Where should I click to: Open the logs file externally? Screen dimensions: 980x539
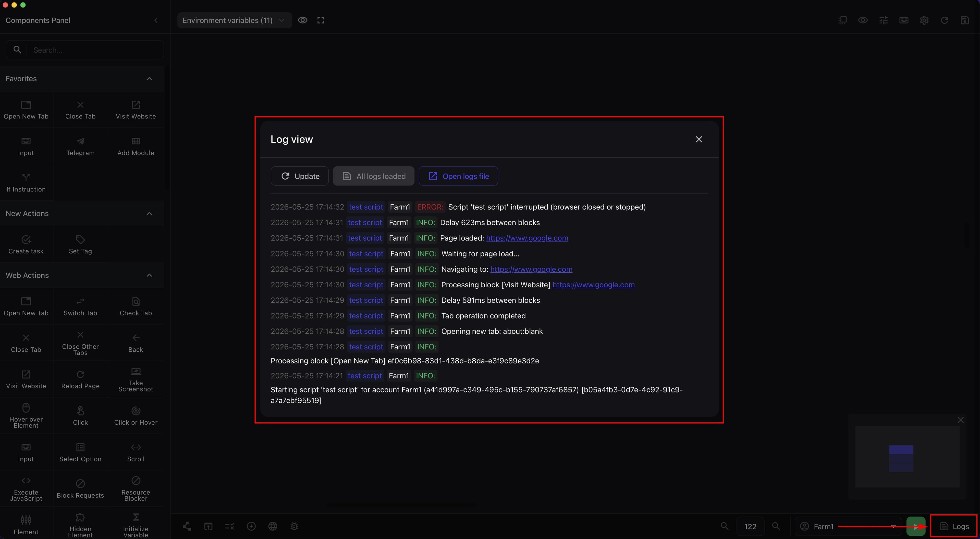(458, 176)
